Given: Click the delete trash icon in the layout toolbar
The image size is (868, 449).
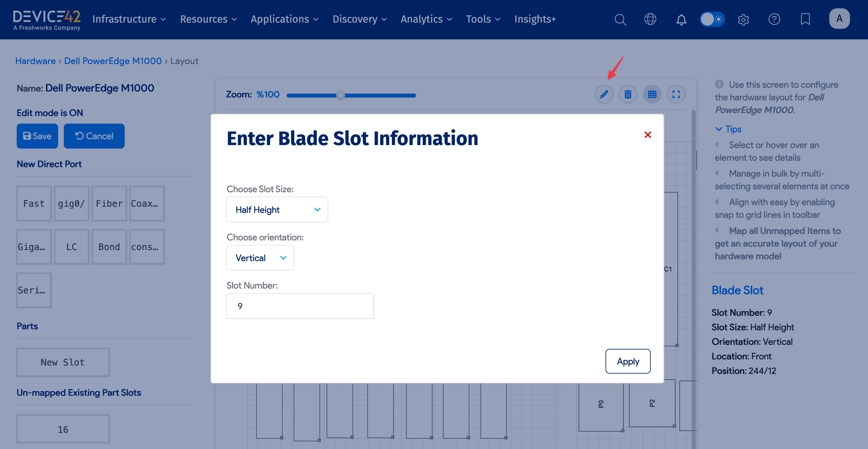Looking at the screenshot, I should point(628,94).
